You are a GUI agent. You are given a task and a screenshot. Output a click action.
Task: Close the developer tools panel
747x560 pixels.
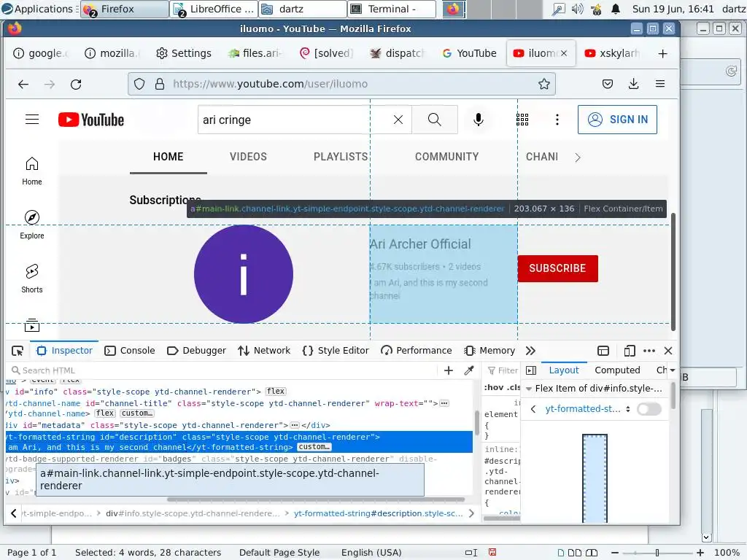coord(668,351)
